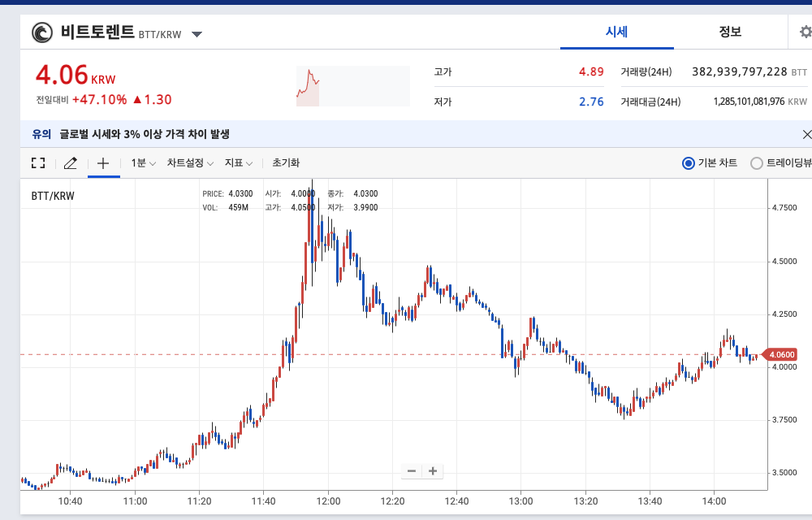Screen dimensions: 812x520
Task: Click the 12:00 time axis label
Action: click(328, 501)
